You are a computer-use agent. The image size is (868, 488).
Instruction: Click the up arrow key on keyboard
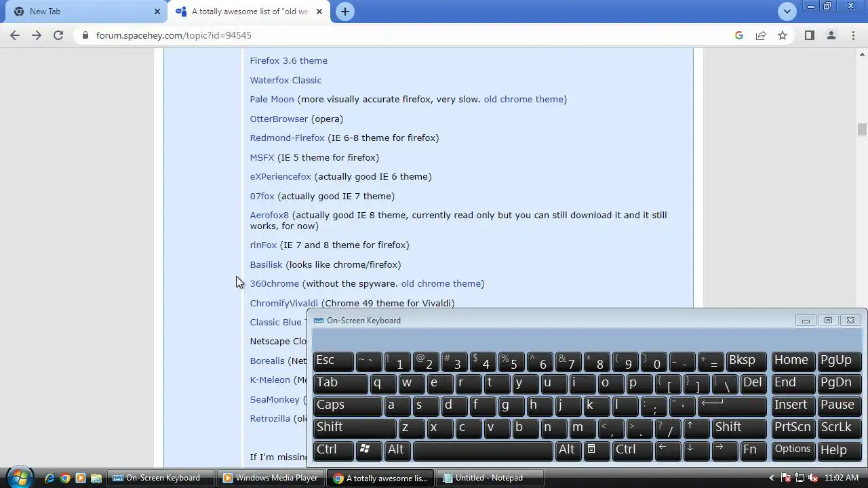(695, 428)
